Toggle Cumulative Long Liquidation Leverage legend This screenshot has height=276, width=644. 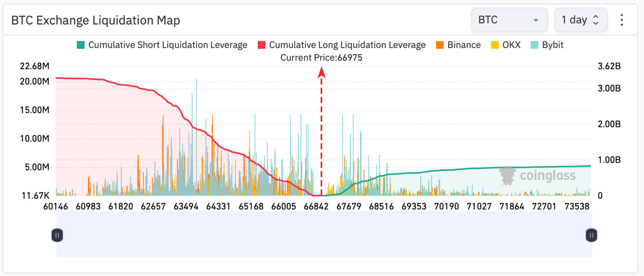[341, 45]
